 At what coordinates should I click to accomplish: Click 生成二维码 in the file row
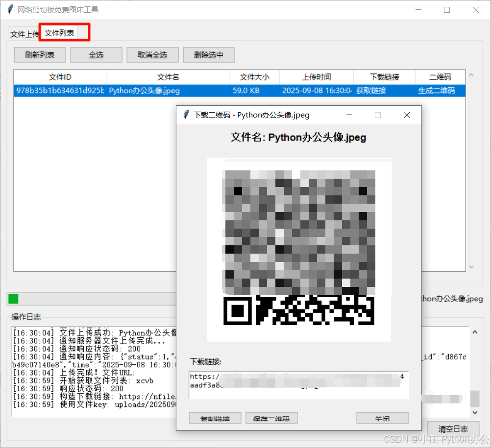pyautogui.click(x=437, y=91)
